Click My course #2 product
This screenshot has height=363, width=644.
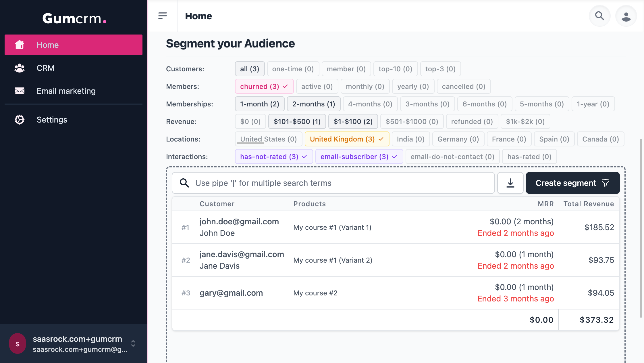point(315,293)
